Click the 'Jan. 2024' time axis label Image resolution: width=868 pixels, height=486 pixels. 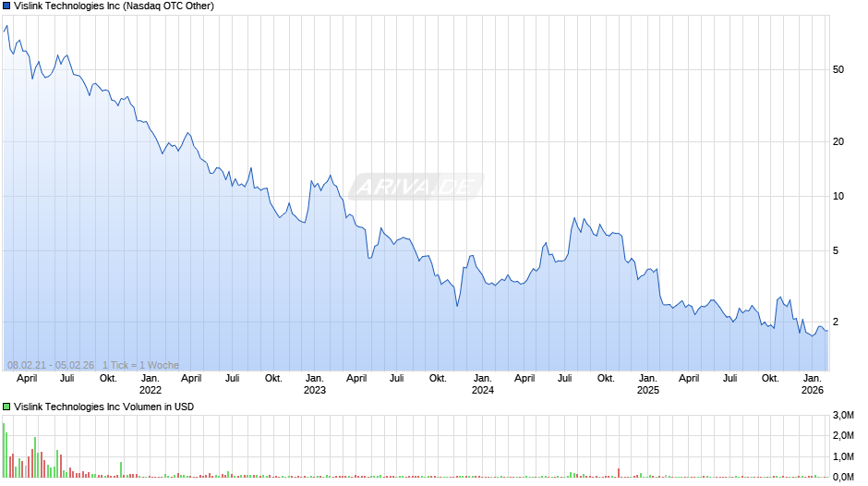click(482, 384)
